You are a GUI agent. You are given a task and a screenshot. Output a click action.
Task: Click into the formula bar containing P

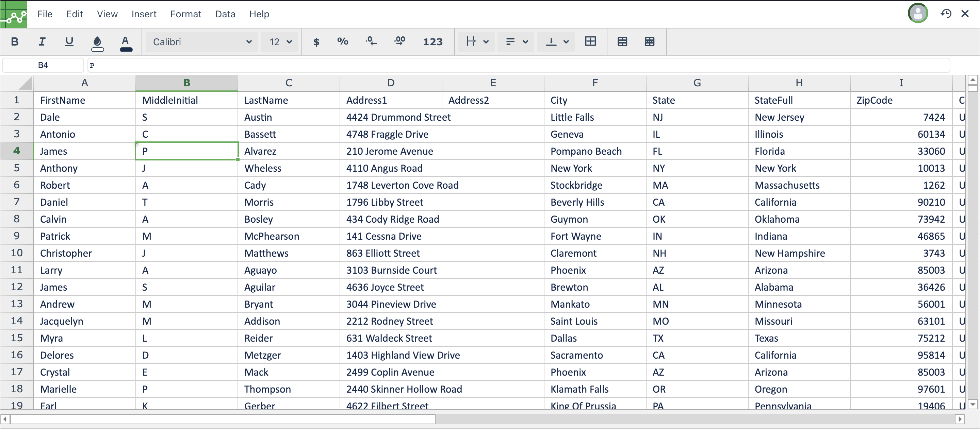(519, 65)
